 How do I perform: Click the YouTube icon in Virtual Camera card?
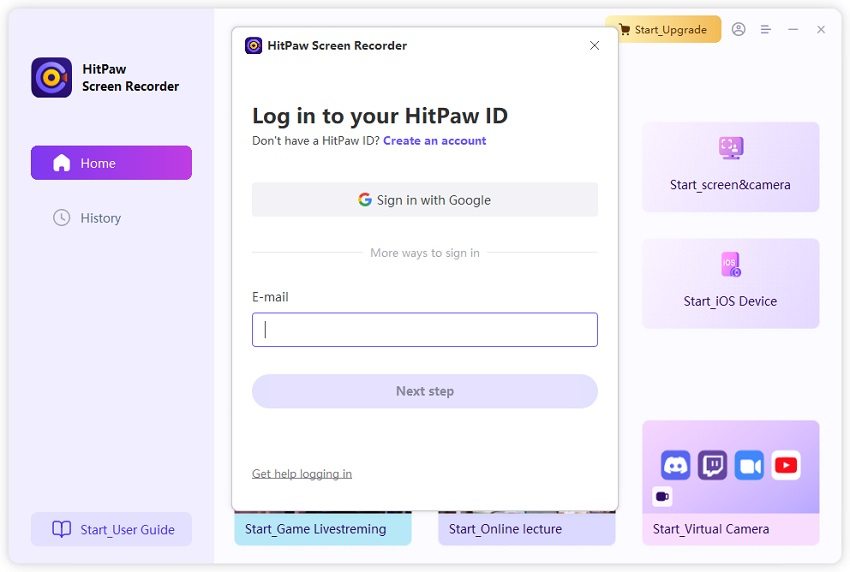point(786,465)
